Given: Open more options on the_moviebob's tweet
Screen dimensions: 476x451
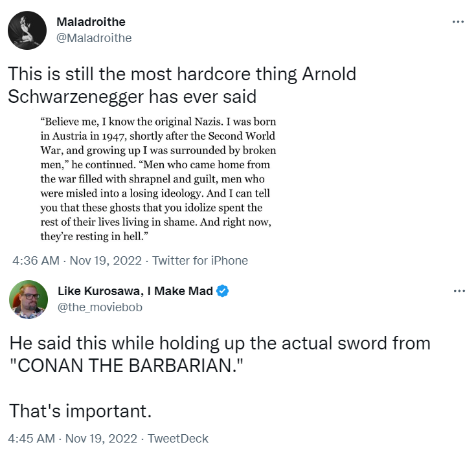Looking at the screenshot, I should point(458,291).
